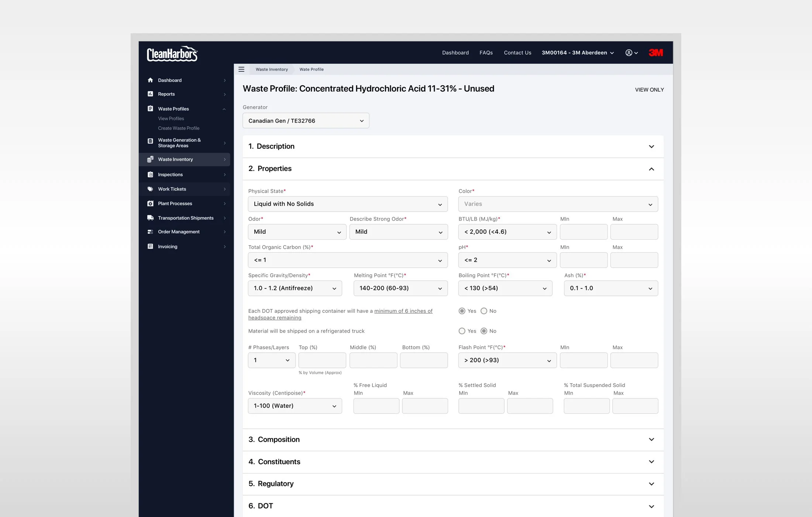Select Yes for refrigerated truck shipment
This screenshot has height=517, width=812.
[x=462, y=331]
